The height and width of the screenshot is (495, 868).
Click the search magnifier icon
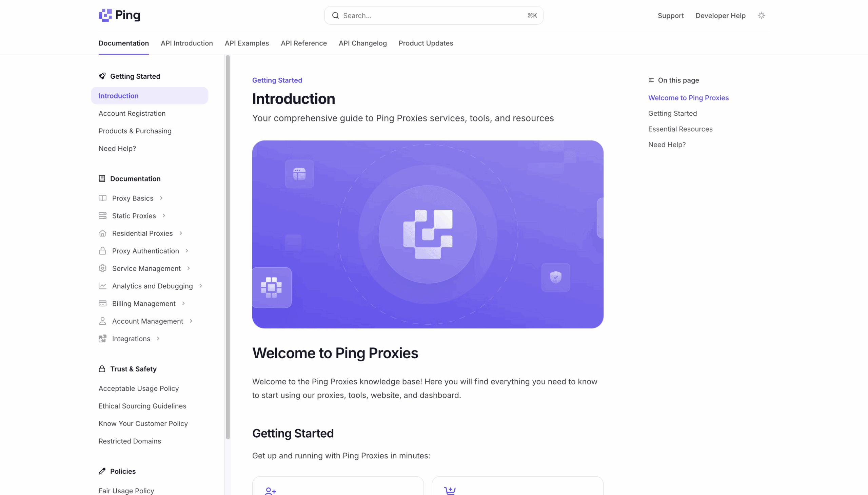pos(335,16)
